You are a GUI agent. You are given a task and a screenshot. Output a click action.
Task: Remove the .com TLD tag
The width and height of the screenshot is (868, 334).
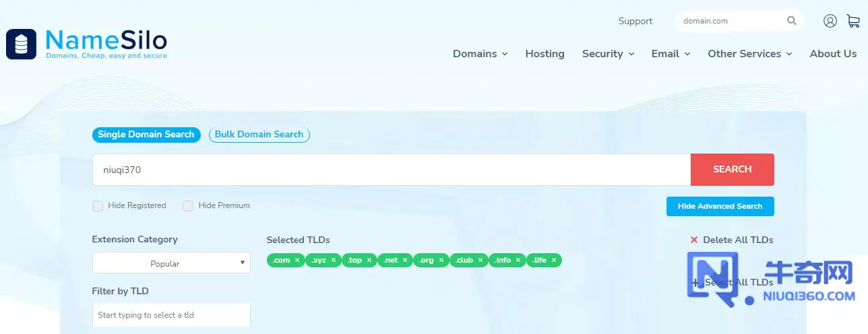click(x=297, y=260)
